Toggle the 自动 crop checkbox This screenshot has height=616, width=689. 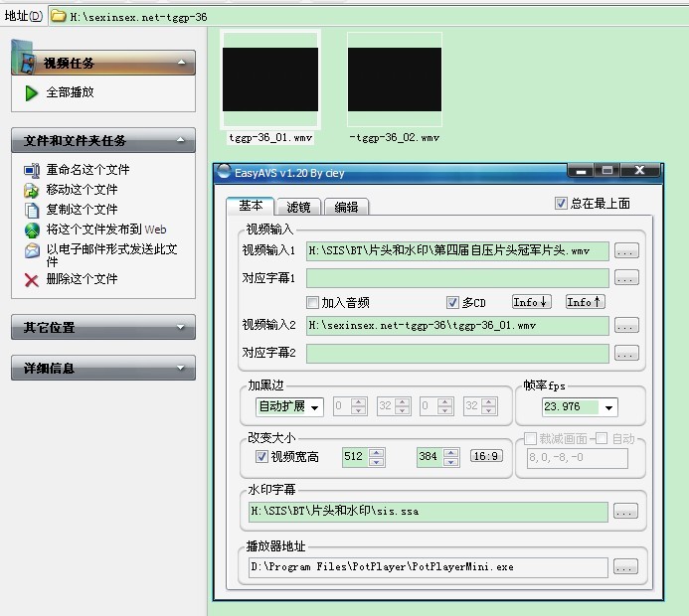(602, 438)
